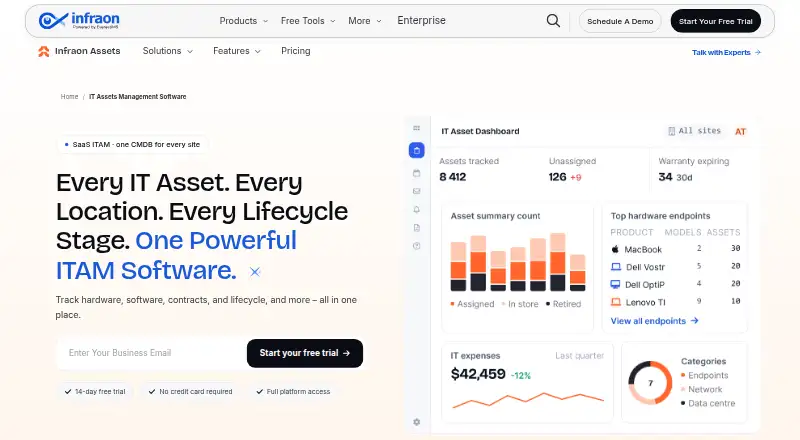Click the dashboard sidebar grid icon

[x=417, y=128]
